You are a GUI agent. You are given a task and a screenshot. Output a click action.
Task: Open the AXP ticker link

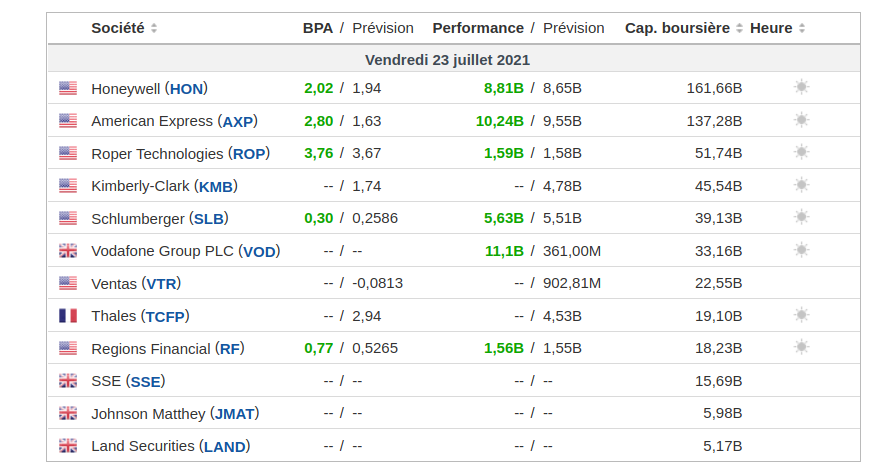pos(238,121)
